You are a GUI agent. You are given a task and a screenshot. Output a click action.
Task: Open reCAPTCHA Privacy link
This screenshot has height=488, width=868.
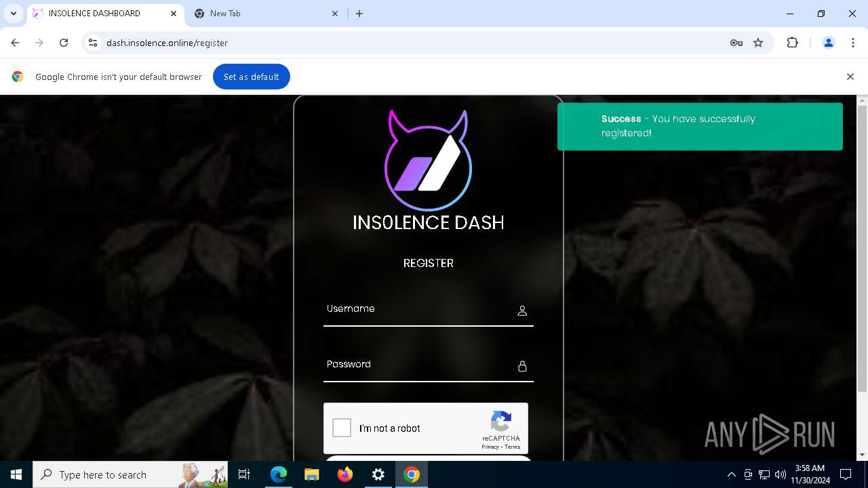[x=490, y=447]
